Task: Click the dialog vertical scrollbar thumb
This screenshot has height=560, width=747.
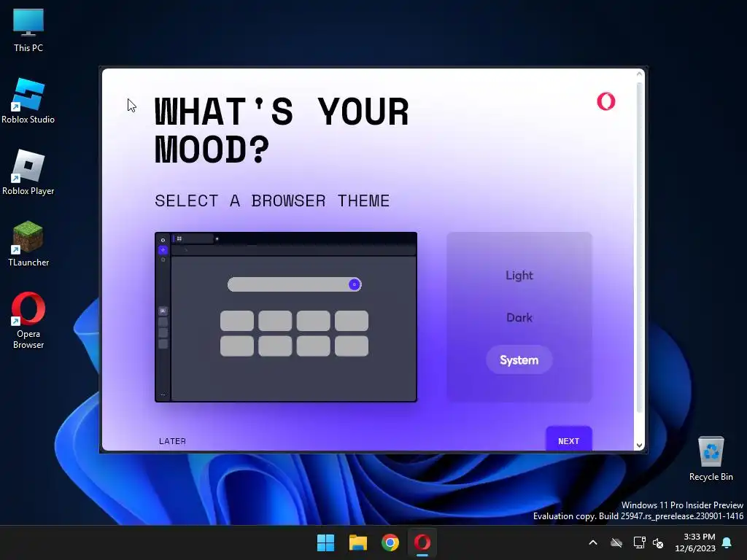Action: coord(639,248)
